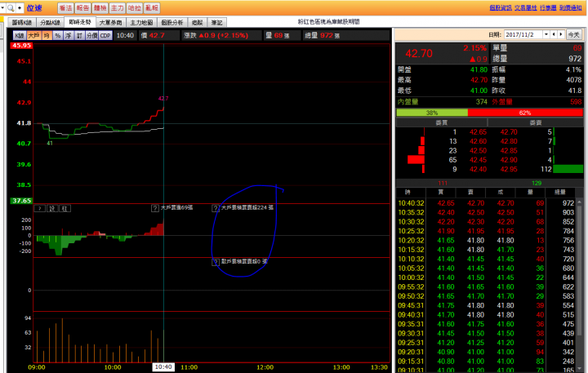The width and height of the screenshot is (588, 373).
Task: Toggle the button between 浮 and 分價
Action: 79,36
